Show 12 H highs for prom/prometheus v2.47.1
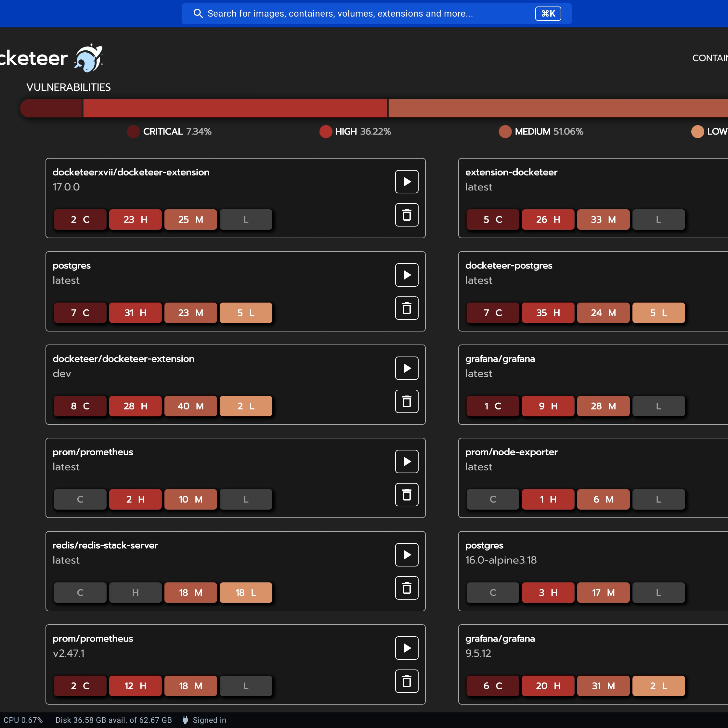The height and width of the screenshot is (728, 728). tap(135, 686)
